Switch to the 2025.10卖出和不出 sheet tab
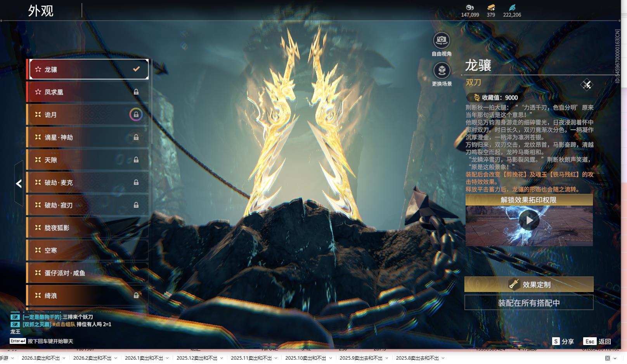This screenshot has height=364, width=627. tap(305, 358)
